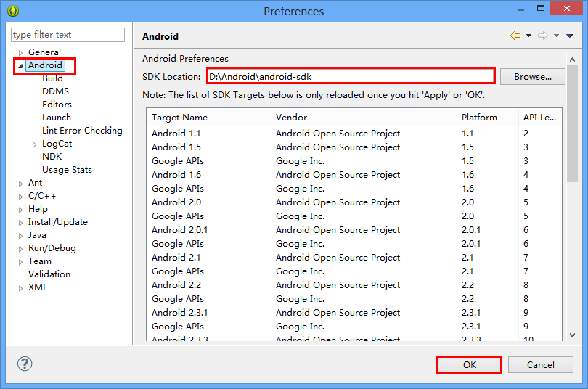Select Google APIs row with platform 1.6

[354, 189]
